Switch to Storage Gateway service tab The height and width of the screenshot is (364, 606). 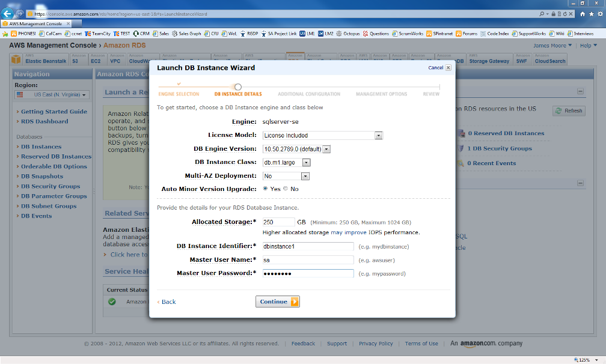(x=489, y=59)
